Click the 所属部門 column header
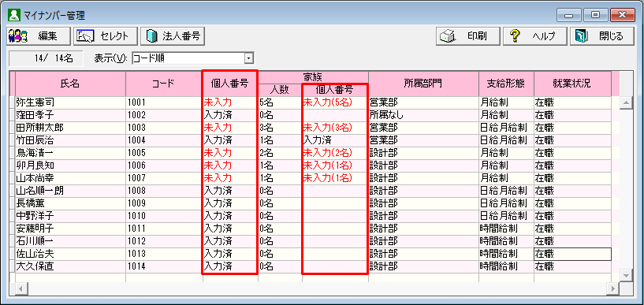Viewport: 644px width, 305px height. [x=423, y=84]
